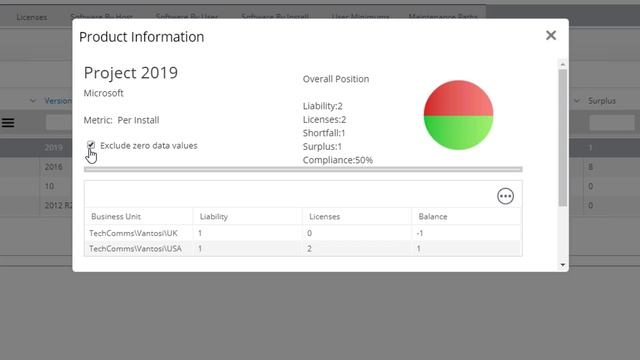This screenshot has width=640, height=360.
Task: Click the Project 2019 heading
Action: click(131, 73)
